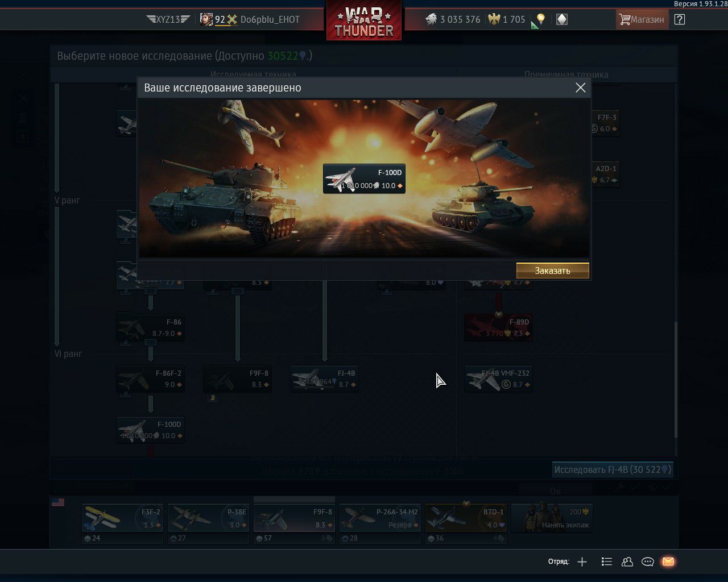Open the chat bubble icon
728x582 pixels.
coord(648,562)
